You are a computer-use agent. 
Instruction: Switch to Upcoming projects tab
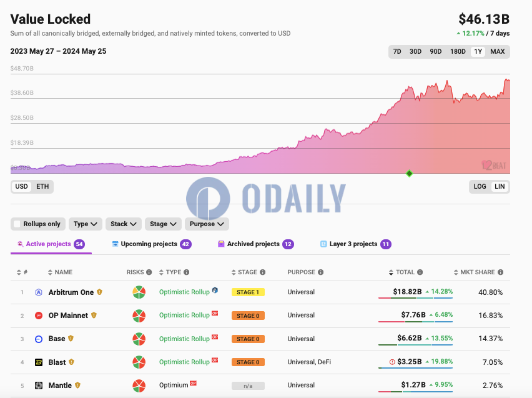(152, 244)
